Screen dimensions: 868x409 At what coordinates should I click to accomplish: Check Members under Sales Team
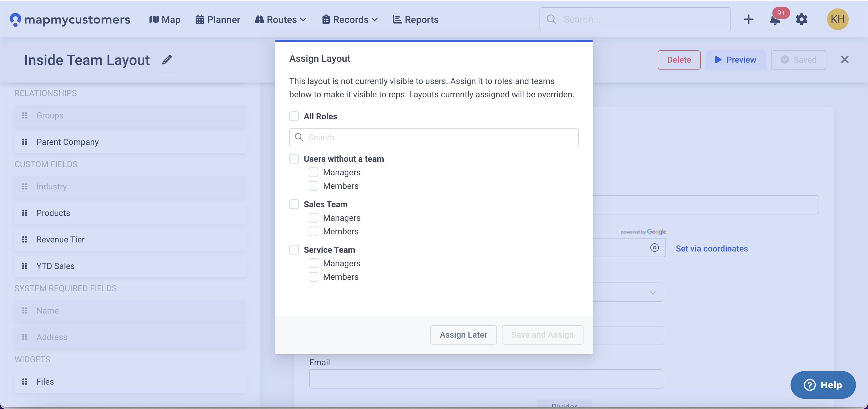313,231
